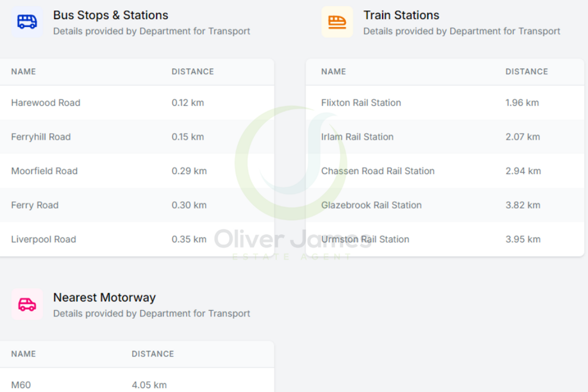Click the 0.29 km distance value

(x=189, y=171)
